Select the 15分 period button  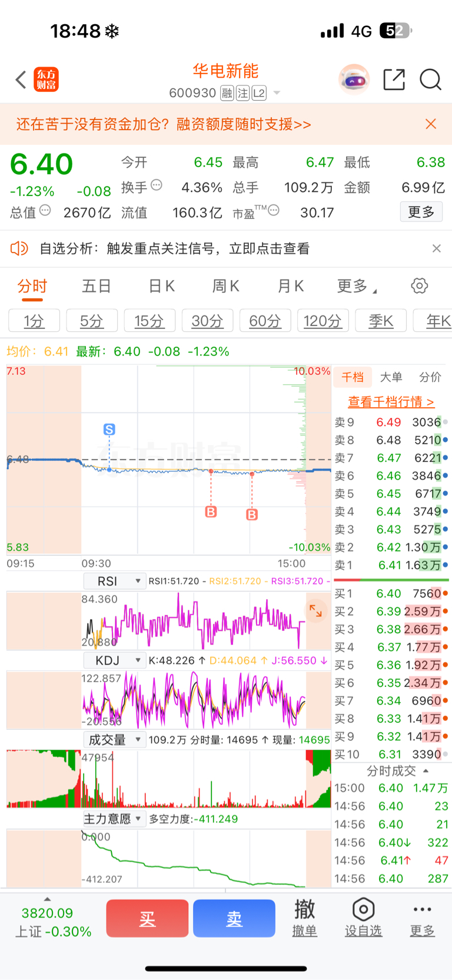pos(149,321)
